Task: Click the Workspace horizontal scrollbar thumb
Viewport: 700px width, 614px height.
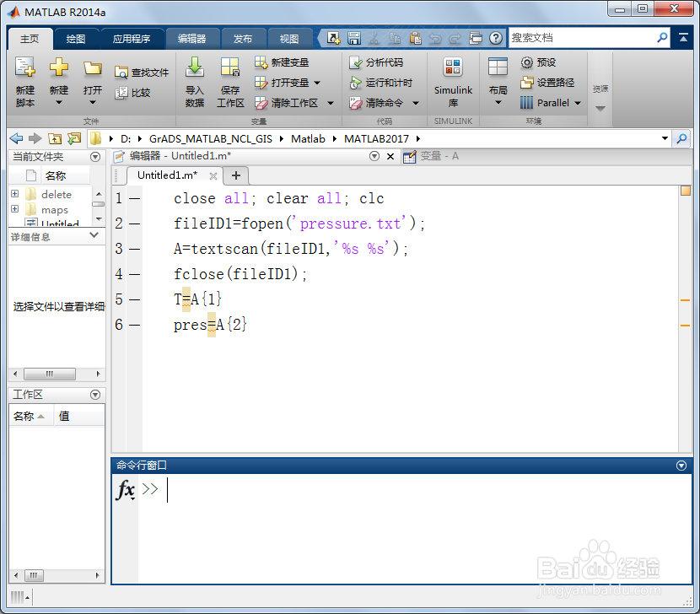Action: point(34,575)
